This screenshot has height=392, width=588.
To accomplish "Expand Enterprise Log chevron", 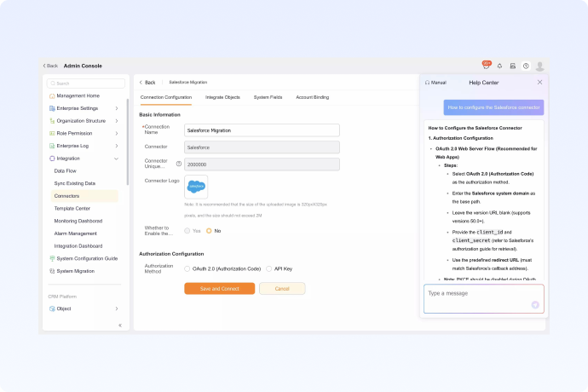I will click(x=117, y=146).
